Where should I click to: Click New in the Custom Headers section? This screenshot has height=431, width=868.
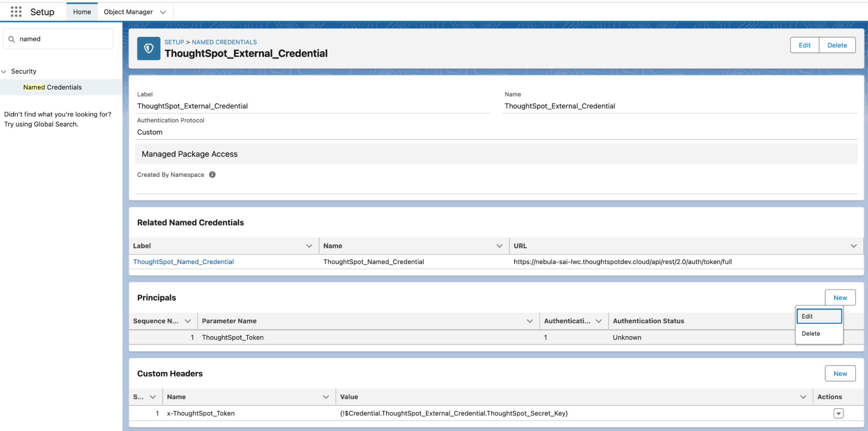[840, 373]
